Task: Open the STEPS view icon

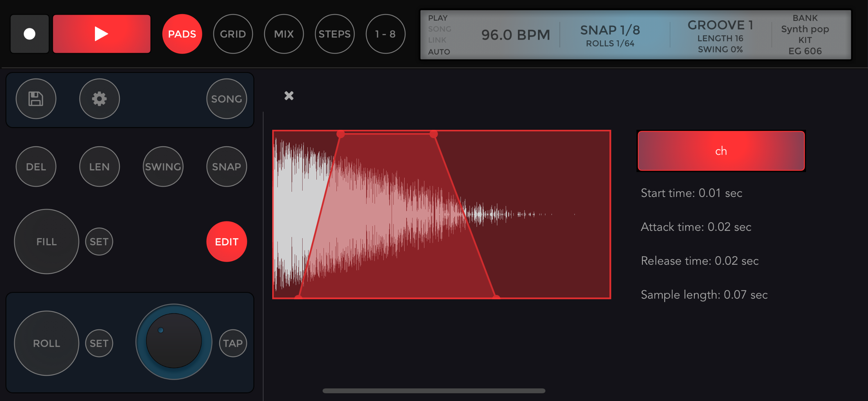Action: (x=335, y=34)
